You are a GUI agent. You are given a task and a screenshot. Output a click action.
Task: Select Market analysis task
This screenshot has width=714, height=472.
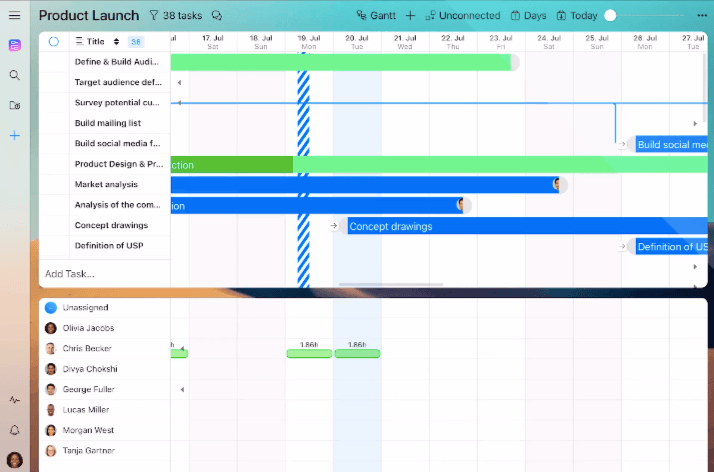click(105, 184)
